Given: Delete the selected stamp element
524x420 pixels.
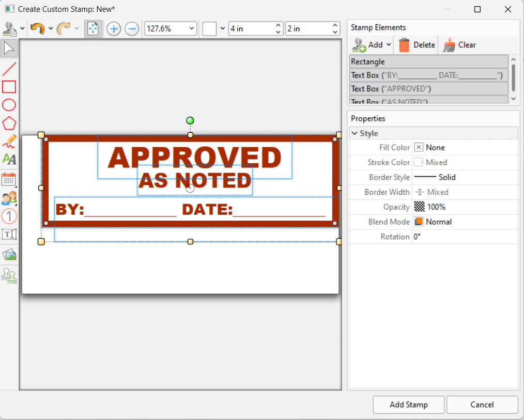Looking at the screenshot, I should click(415, 44).
